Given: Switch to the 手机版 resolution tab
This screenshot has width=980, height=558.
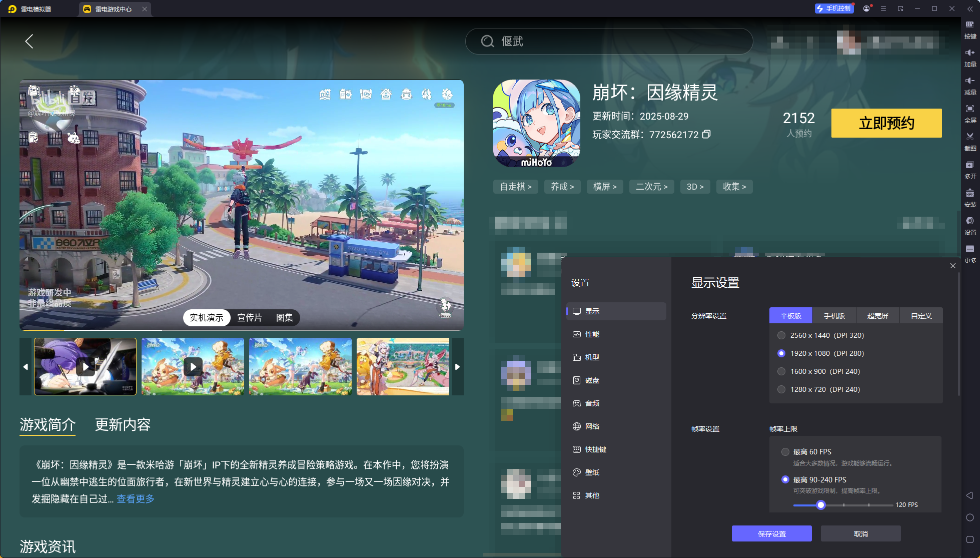Looking at the screenshot, I should point(834,316).
